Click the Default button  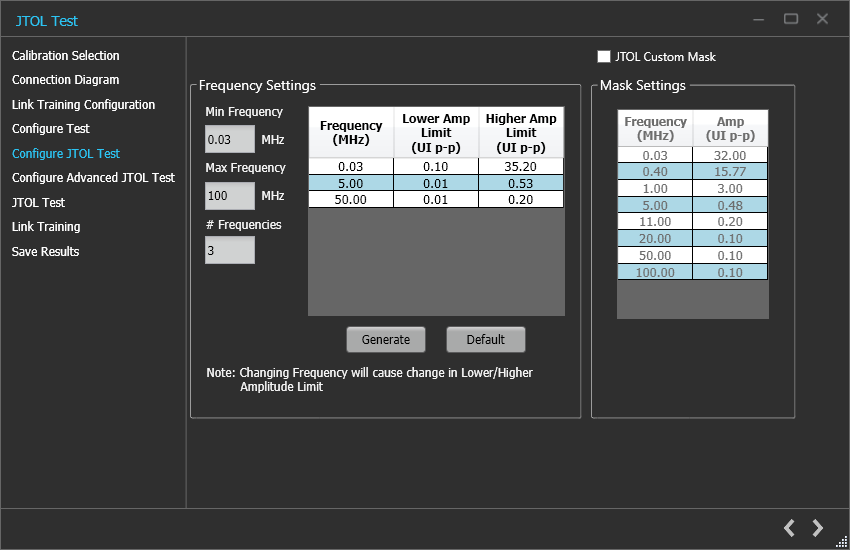(485, 340)
